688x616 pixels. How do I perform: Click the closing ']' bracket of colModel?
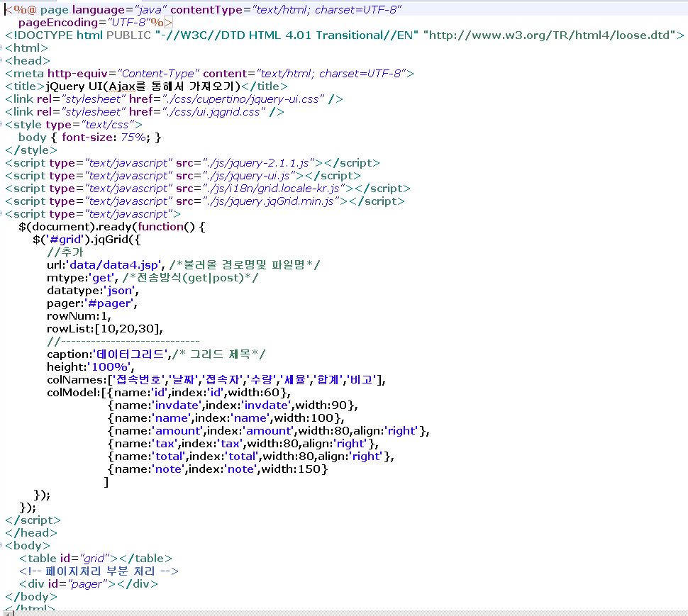coord(106,481)
